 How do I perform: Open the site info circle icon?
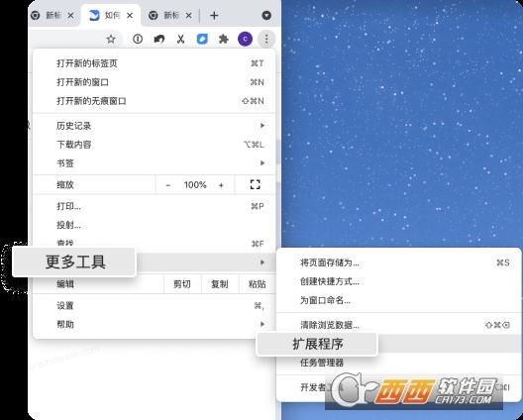tap(138, 40)
